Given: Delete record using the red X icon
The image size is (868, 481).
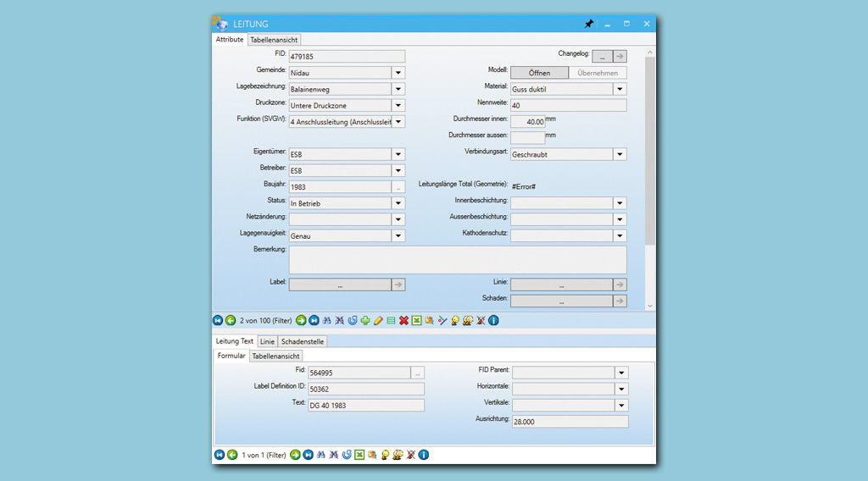Looking at the screenshot, I should [403, 320].
